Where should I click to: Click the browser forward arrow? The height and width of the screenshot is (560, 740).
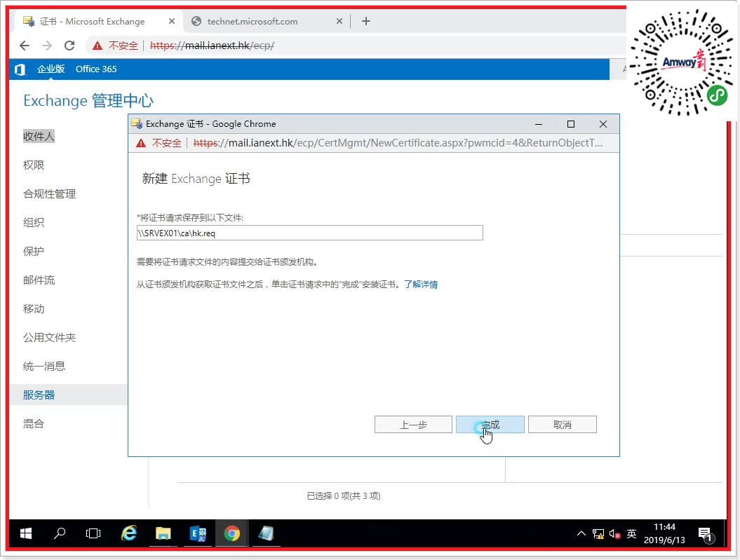click(47, 46)
